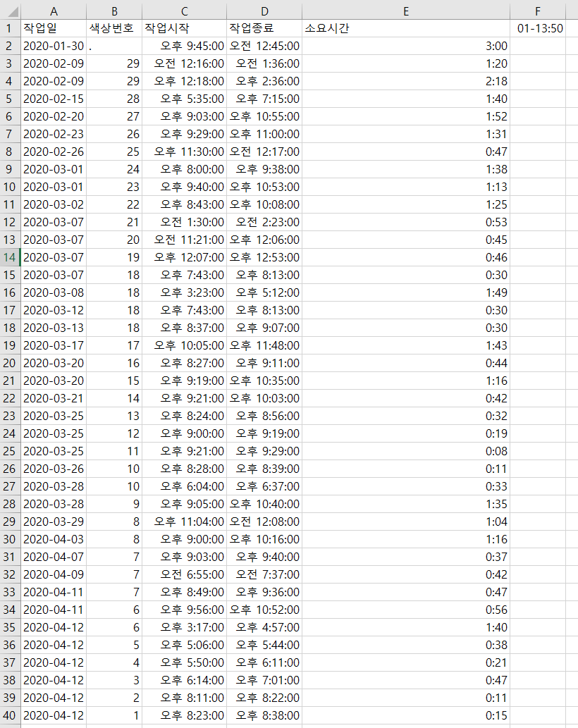Click date cell 2020-04-03
The width and height of the screenshot is (578, 728).
coord(54,540)
